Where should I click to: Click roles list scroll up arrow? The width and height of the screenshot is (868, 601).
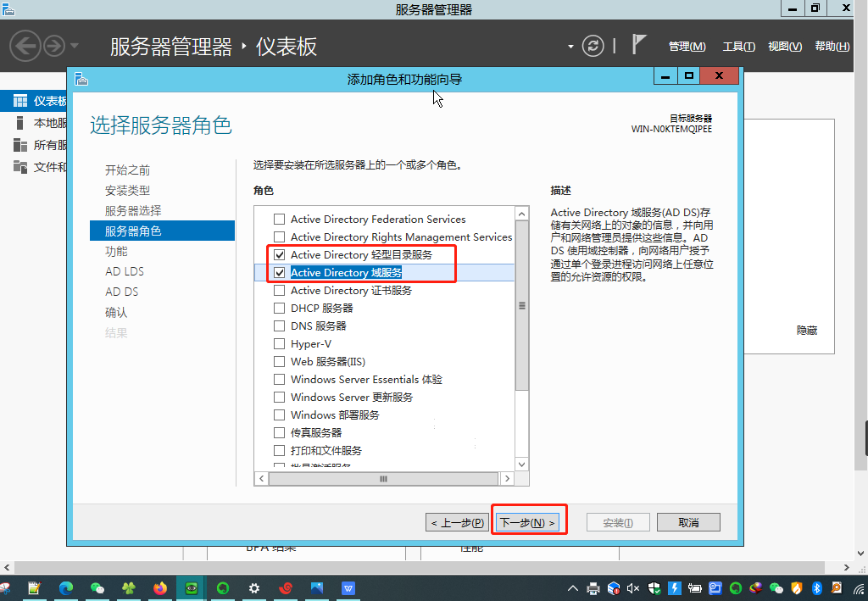(x=521, y=214)
